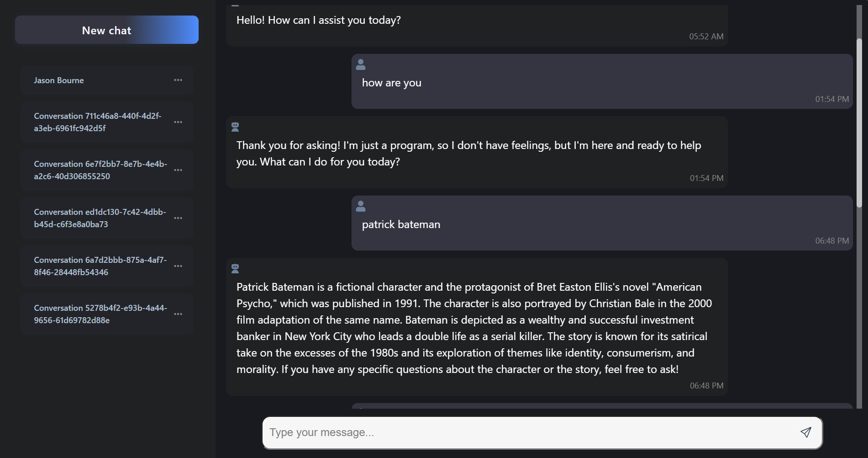Click user avatar icon above "patrick bateman"
Image resolution: width=868 pixels, height=458 pixels.
coord(361,206)
